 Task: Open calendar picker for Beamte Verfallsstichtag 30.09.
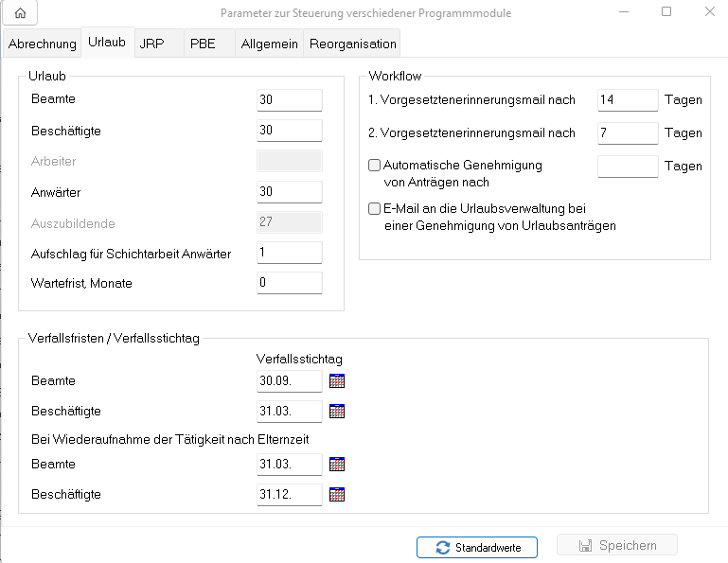[x=337, y=381]
